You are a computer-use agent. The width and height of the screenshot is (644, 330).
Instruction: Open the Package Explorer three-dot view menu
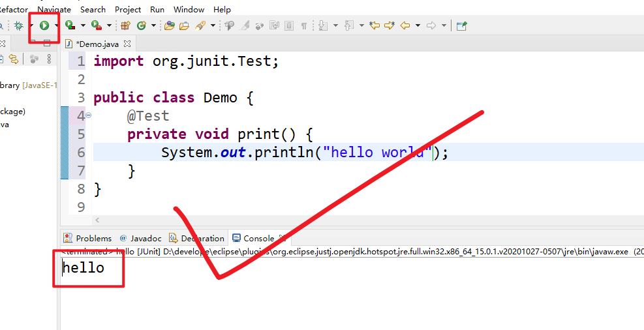pyautogui.click(x=49, y=59)
